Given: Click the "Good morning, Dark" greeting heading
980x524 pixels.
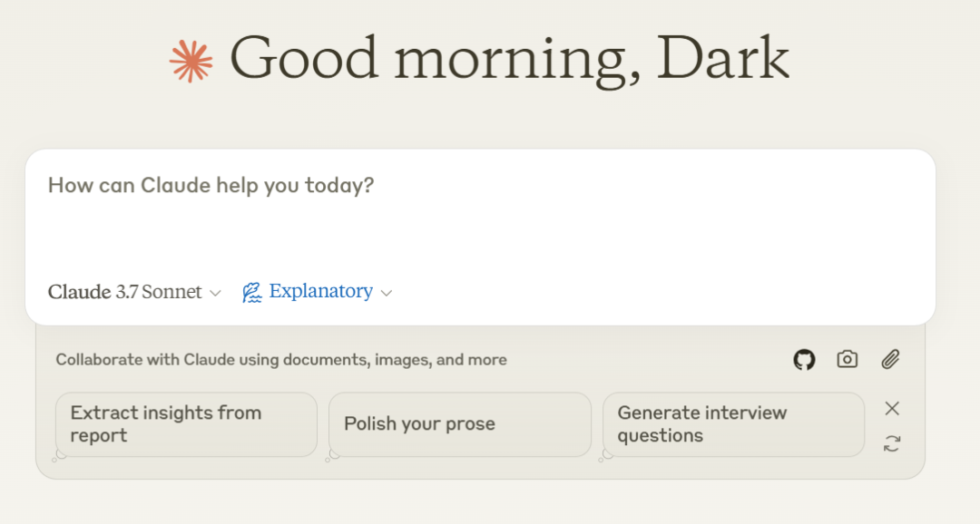Looking at the screenshot, I should pos(509,59).
